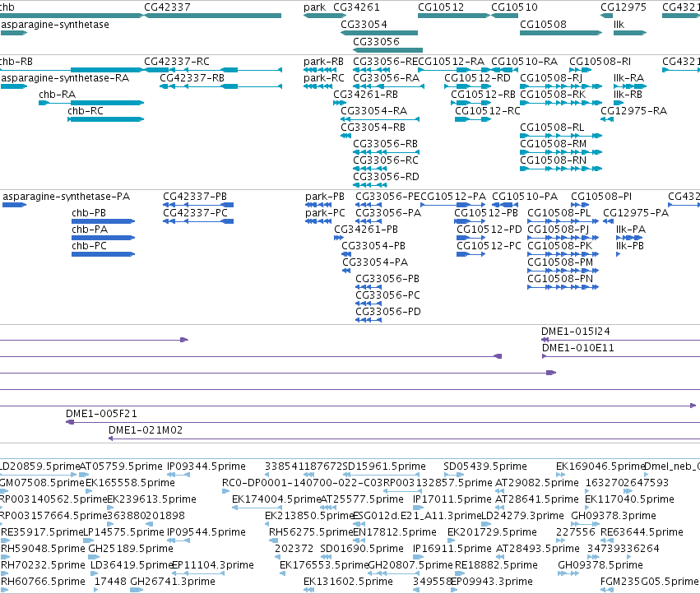Select protein CG33054-PA

coord(375,262)
